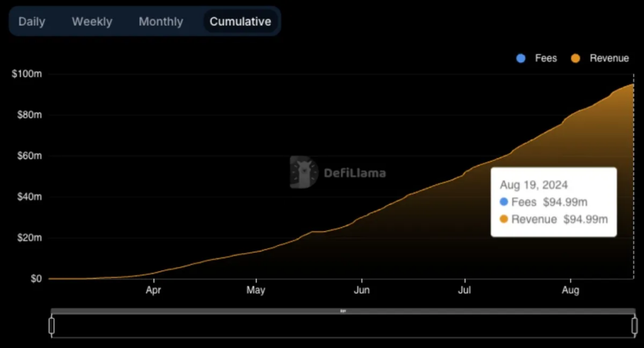The height and width of the screenshot is (348, 644).
Task: Click the tooltip Revenue $94.99m value
Action: [586, 219]
